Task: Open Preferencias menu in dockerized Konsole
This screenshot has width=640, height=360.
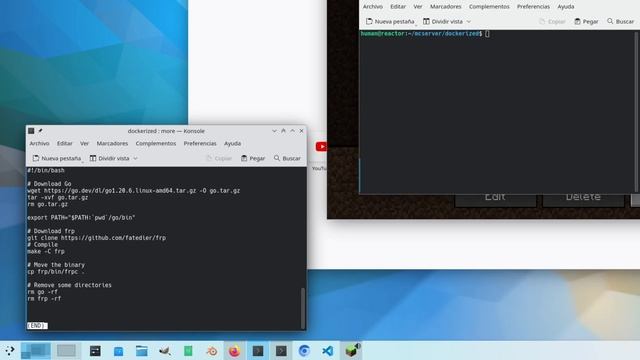Action: tap(200, 143)
